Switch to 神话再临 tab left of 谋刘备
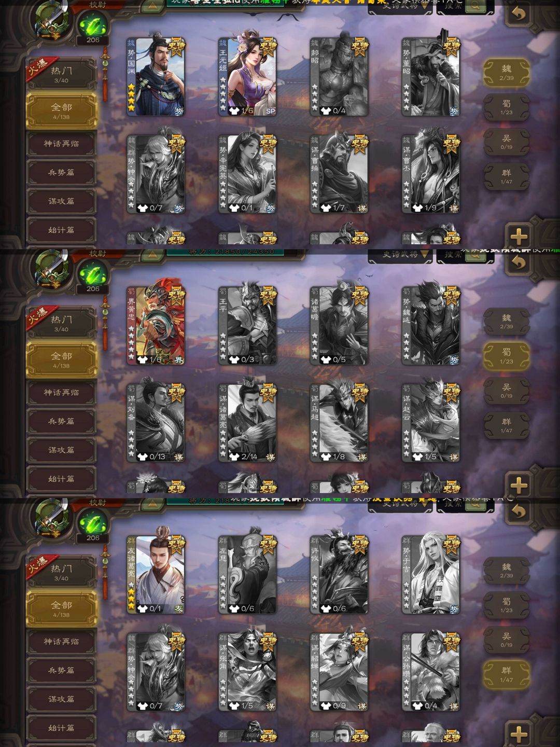Image resolution: width=560 pixels, height=747 pixels. [61, 393]
